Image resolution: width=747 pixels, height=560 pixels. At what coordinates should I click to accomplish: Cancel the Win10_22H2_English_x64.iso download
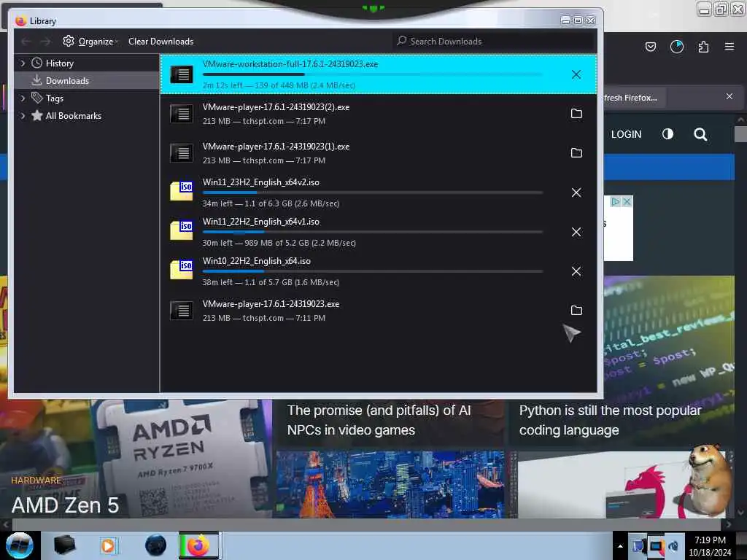pyautogui.click(x=576, y=271)
